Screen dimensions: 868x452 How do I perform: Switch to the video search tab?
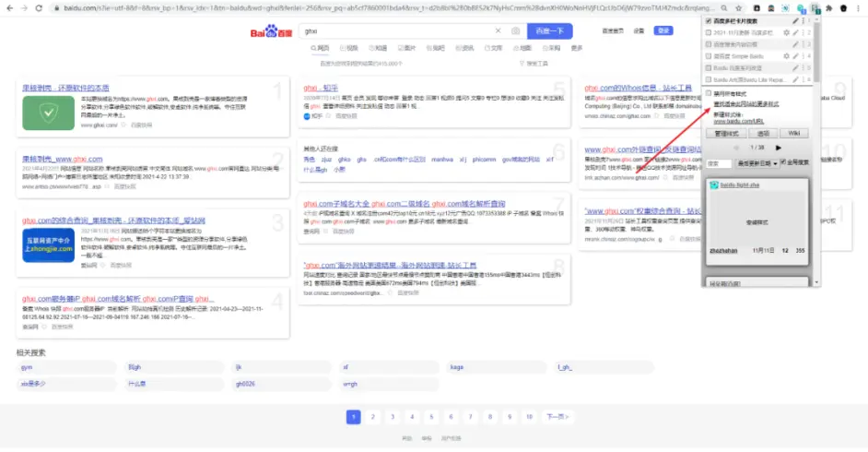[348, 48]
